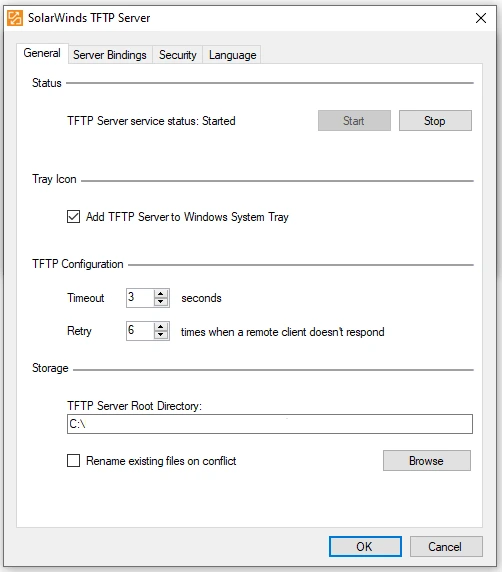Cancel the configuration dialog
The image size is (502, 572).
pos(446,546)
